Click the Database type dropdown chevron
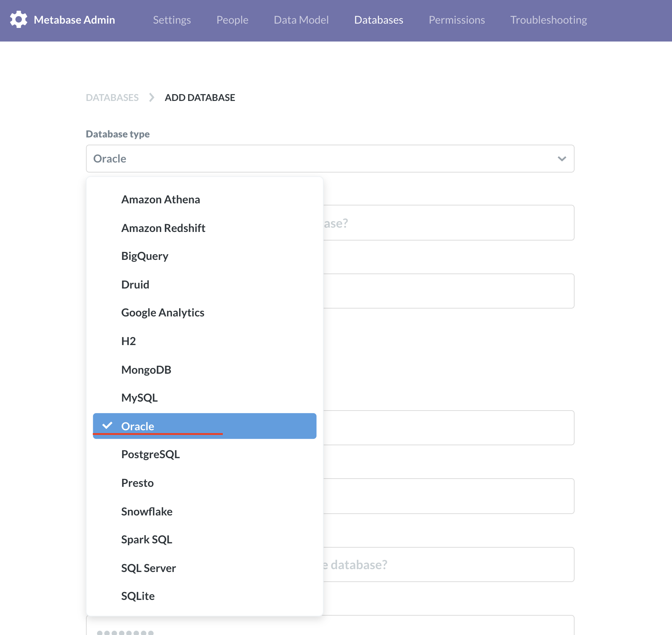The width and height of the screenshot is (672, 635). [x=562, y=159]
